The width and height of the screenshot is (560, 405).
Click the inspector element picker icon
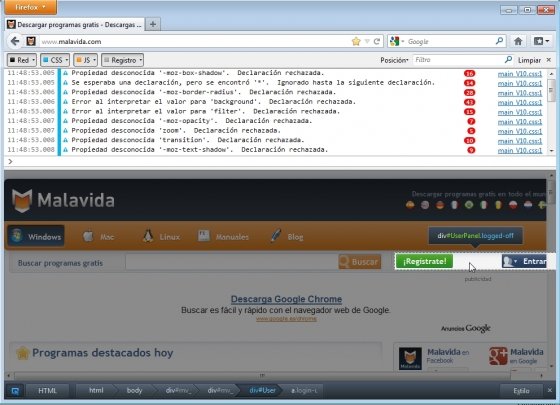point(15,391)
